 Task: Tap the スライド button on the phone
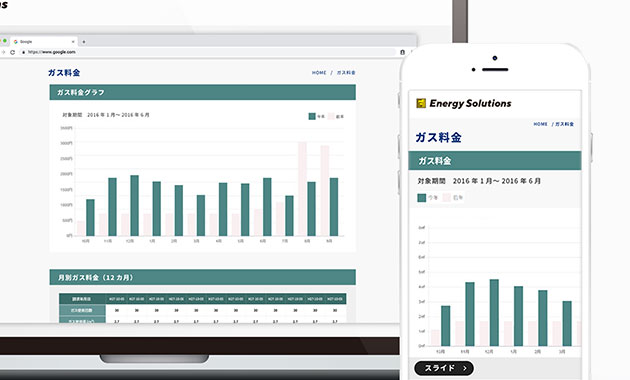tap(444, 368)
